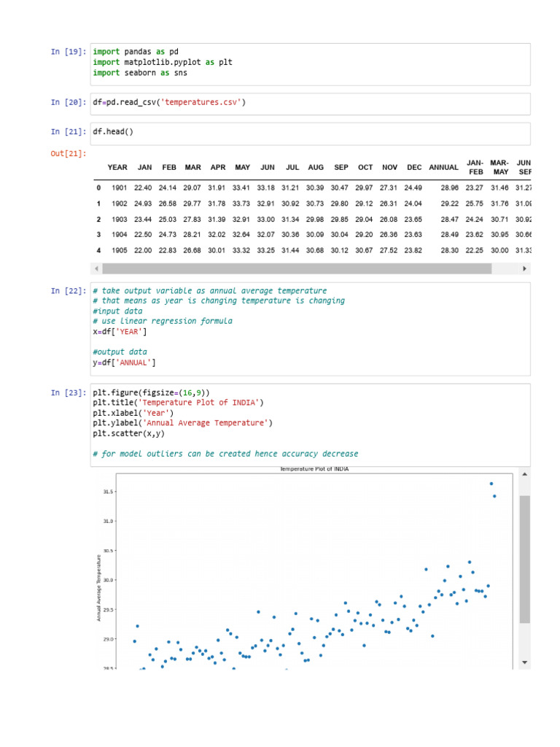Click the Out[21] output prompt

pyautogui.click(x=69, y=153)
